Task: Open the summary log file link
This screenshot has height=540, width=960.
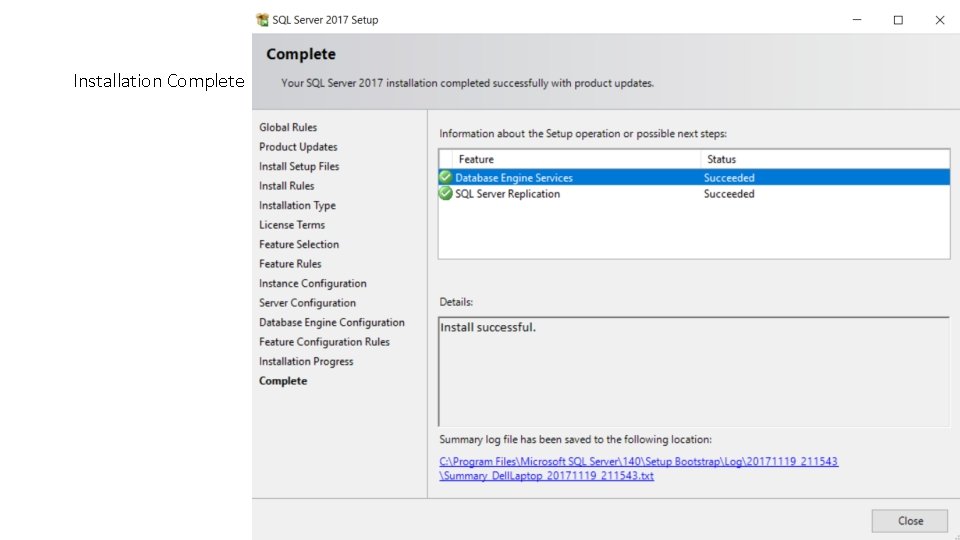Action: point(639,468)
